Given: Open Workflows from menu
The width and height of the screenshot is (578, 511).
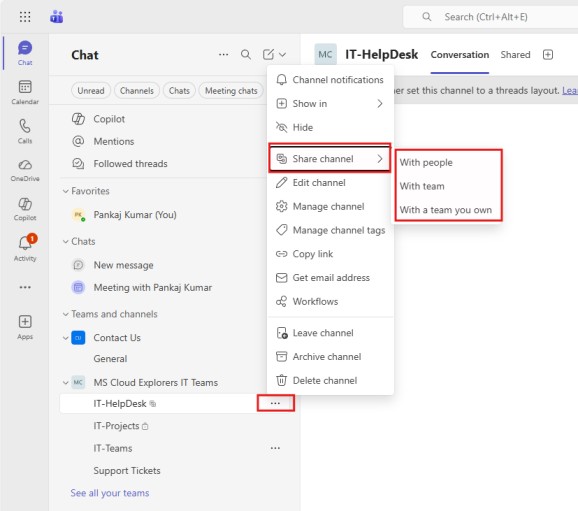Looking at the screenshot, I should click(x=330, y=302).
